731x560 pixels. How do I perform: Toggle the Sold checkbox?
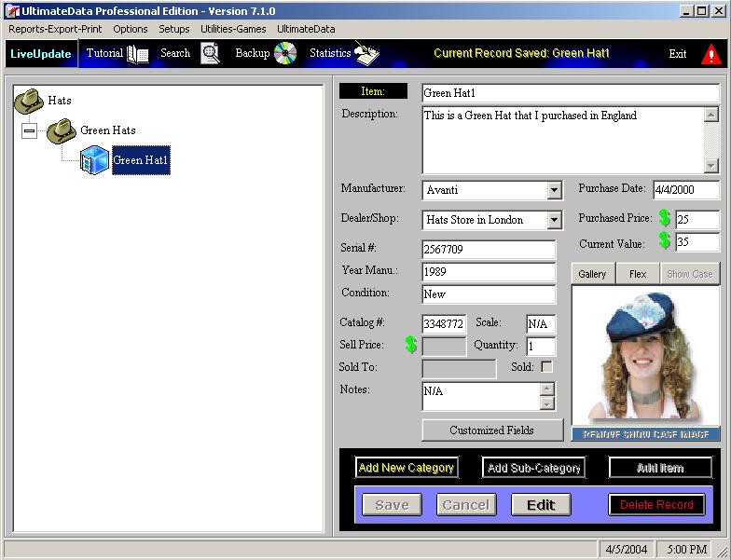coord(546,367)
